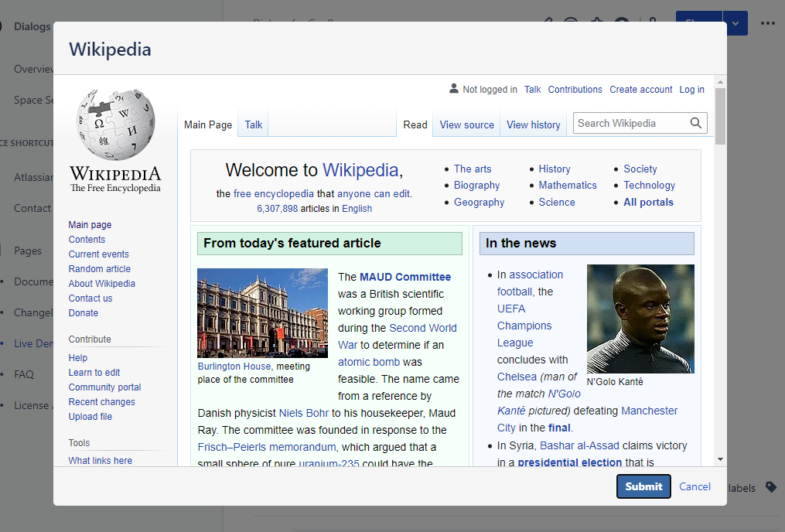Open the Mathematics portal link

567,185
